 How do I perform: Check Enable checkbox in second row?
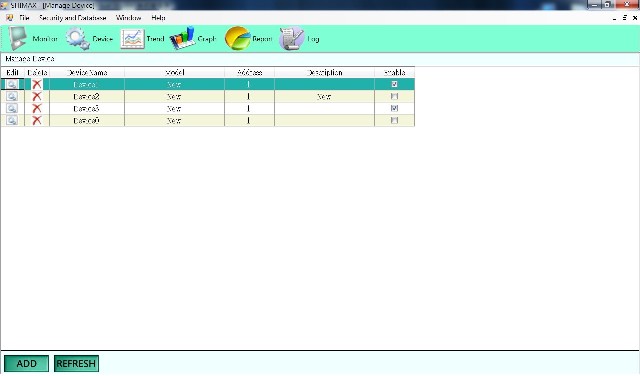tap(394, 96)
